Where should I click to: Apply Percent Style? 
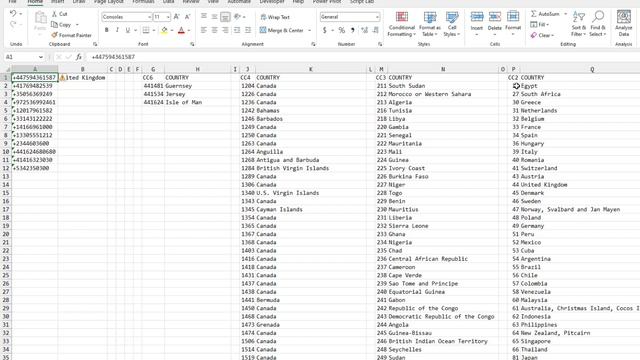342,30
